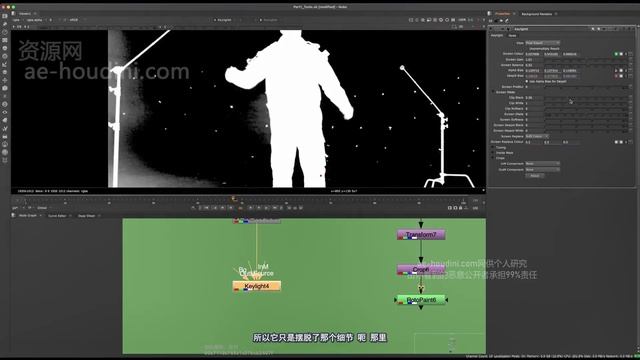Open the Node Graph pane content menu icon
Screen dimensions: 640x360
click(13, 216)
